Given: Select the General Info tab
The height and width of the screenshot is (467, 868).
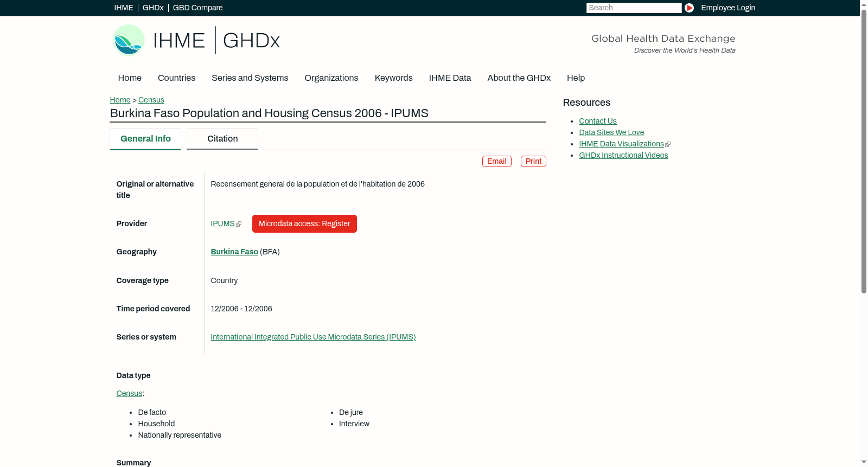Looking at the screenshot, I should pyautogui.click(x=145, y=139).
